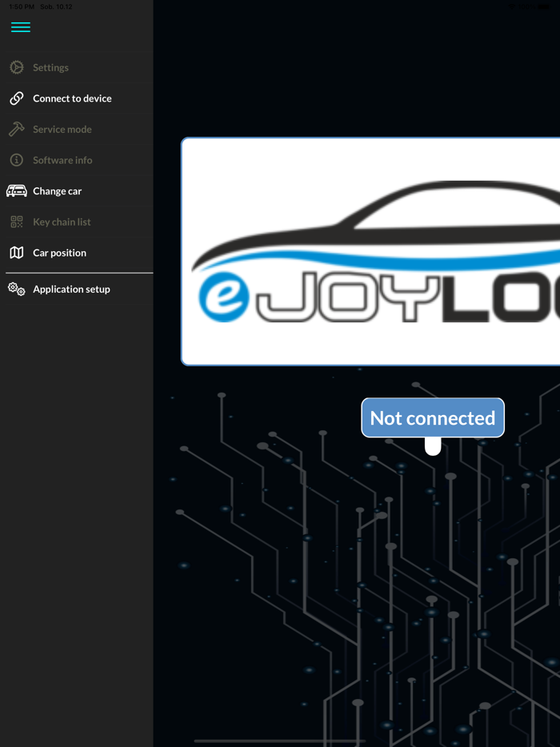
Task: Tap the hammer Service mode icon
Action: 17,129
